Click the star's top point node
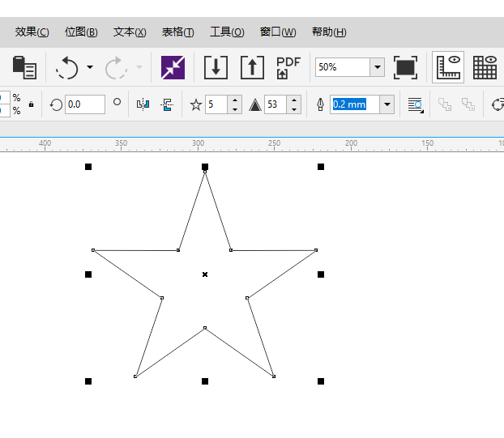 (205, 172)
